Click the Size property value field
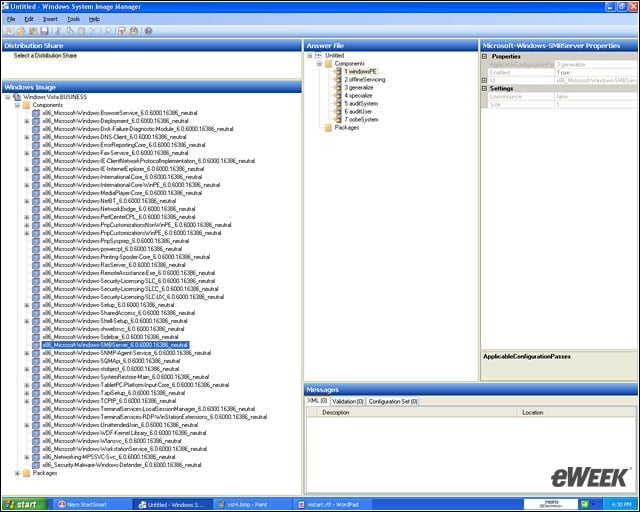This screenshot has width=640, height=512. (595, 105)
